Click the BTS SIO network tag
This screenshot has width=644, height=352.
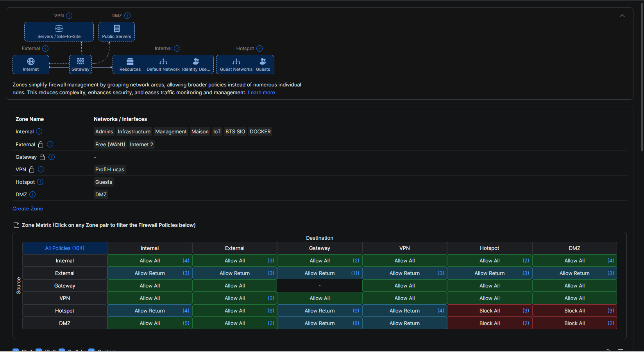pos(235,131)
